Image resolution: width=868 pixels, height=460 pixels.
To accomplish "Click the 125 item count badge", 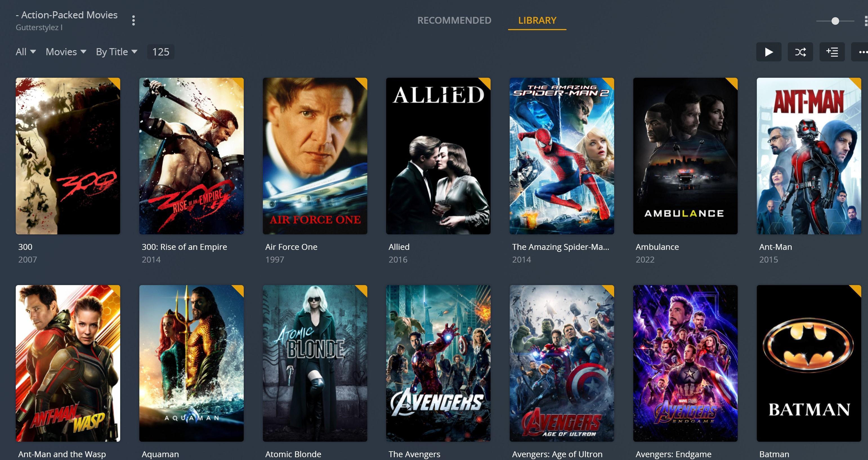I will (161, 52).
